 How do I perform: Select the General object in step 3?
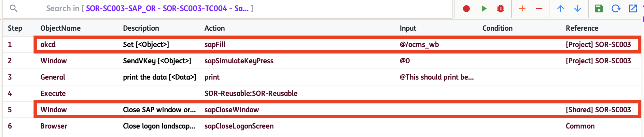tap(53, 77)
